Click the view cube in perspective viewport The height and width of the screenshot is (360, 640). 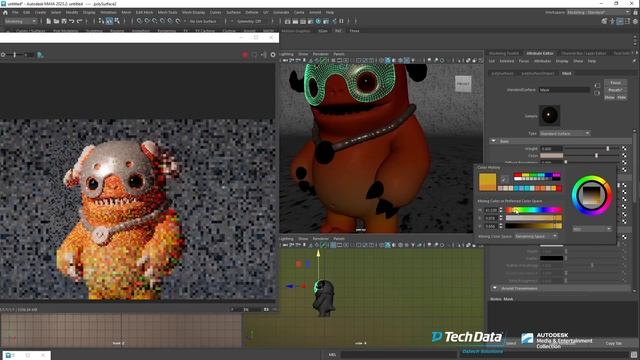(463, 84)
